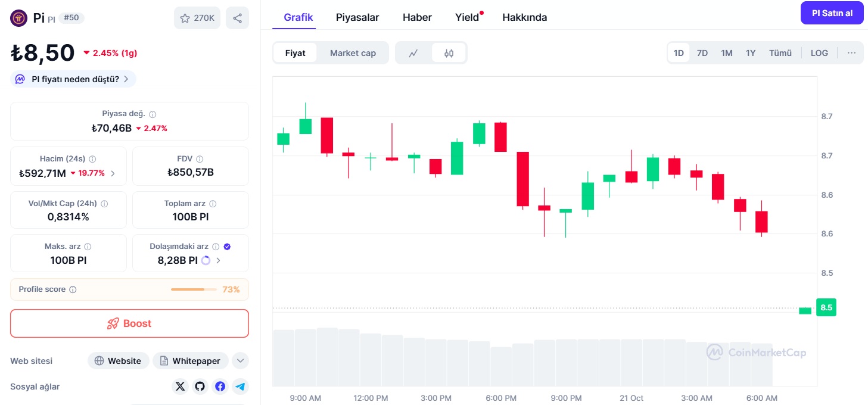This screenshot has width=868, height=405.
Task: Open the Grafik tab
Action: 298,17
